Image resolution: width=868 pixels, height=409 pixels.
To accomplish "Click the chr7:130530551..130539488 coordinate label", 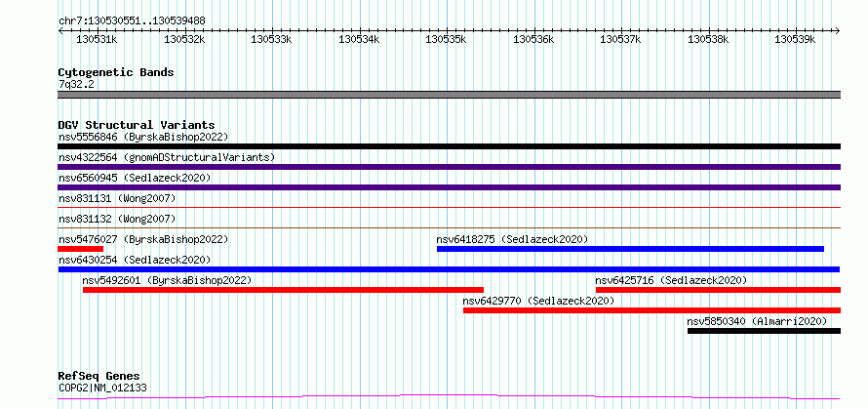I will click(x=132, y=20).
